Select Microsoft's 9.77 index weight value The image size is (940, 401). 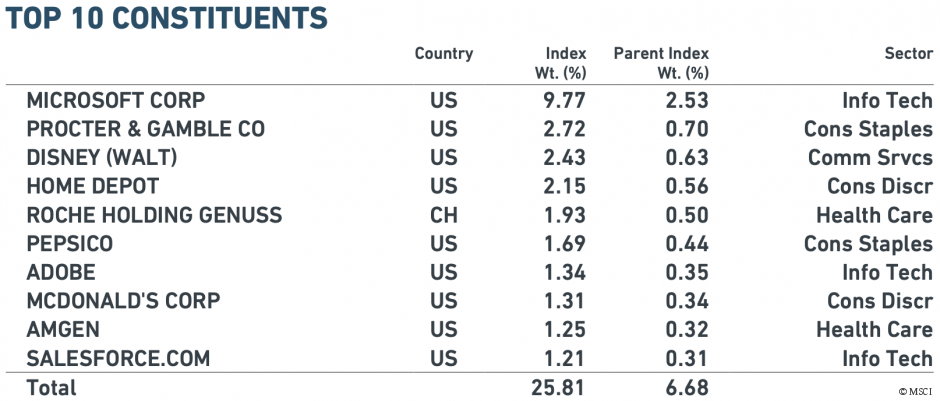564,101
